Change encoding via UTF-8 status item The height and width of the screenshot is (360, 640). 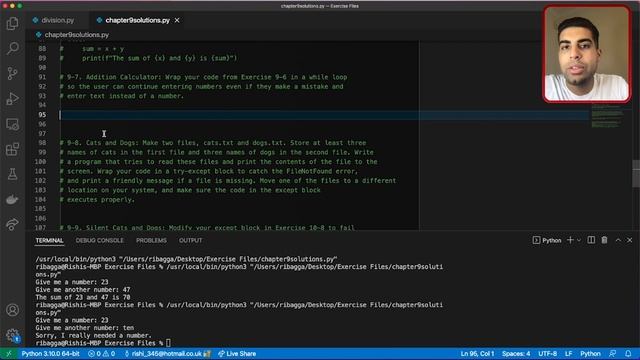pos(547,354)
